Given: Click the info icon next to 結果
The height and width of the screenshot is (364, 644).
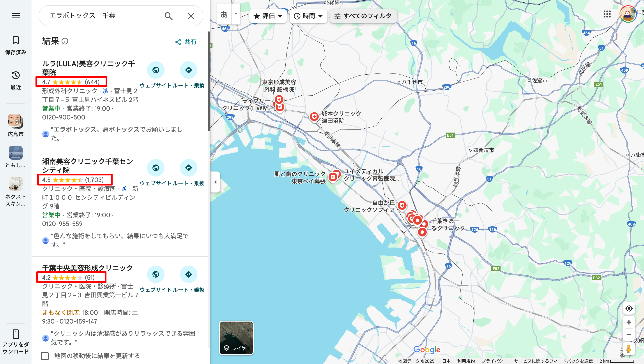Looking at the screenshot, I should click(65, 41).
